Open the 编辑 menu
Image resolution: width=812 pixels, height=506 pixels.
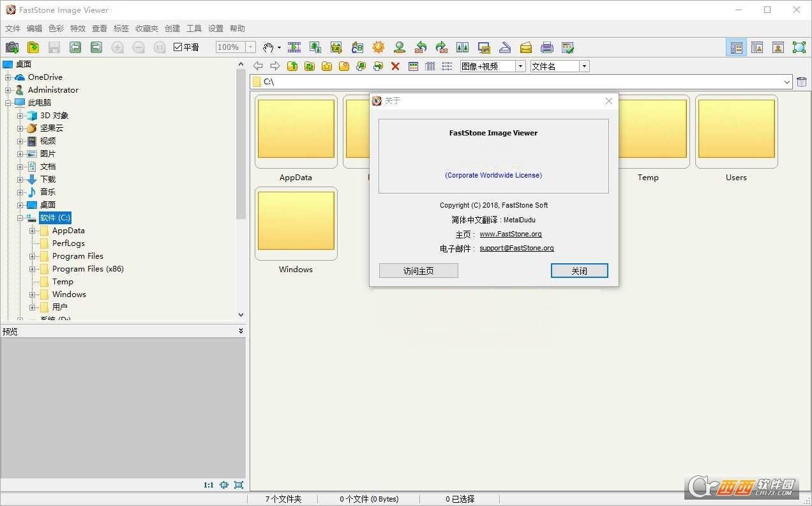[x=34, y=29]
